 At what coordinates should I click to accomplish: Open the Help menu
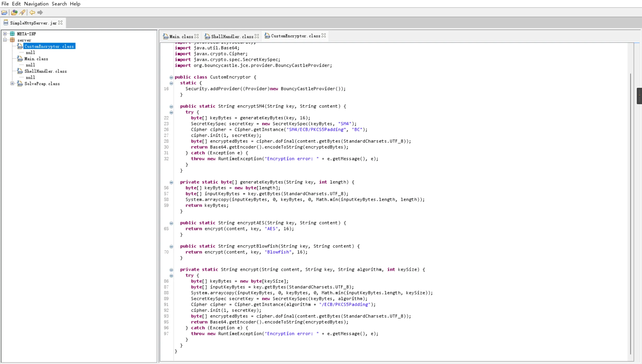click(x=75, y=4)
